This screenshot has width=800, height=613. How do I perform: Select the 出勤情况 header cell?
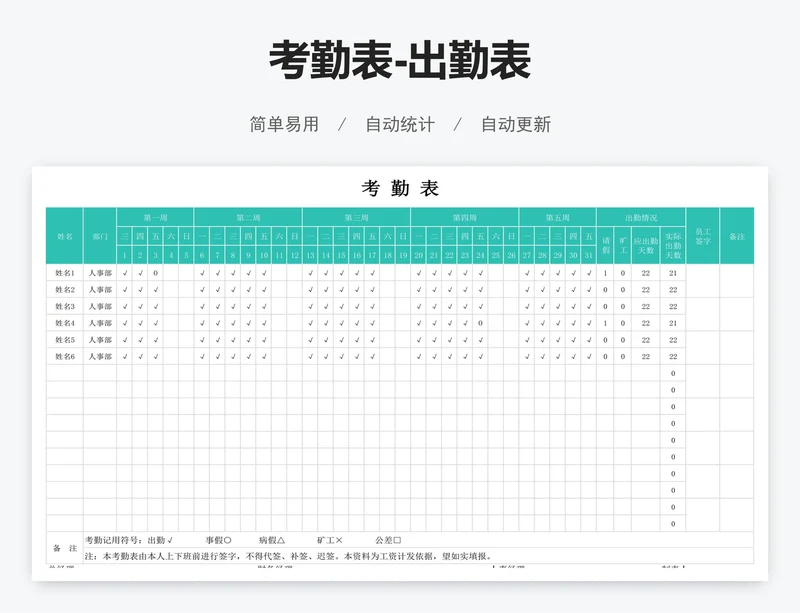(x=641, y=217)
